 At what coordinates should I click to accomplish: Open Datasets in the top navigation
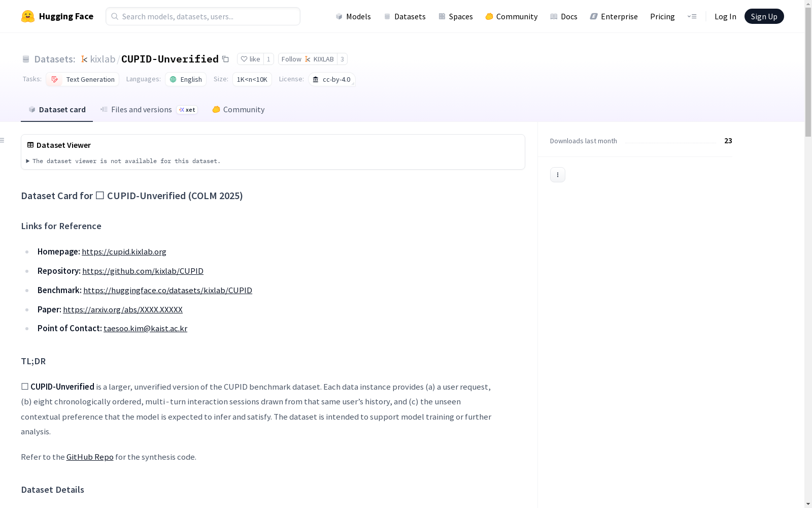(404, 16)
